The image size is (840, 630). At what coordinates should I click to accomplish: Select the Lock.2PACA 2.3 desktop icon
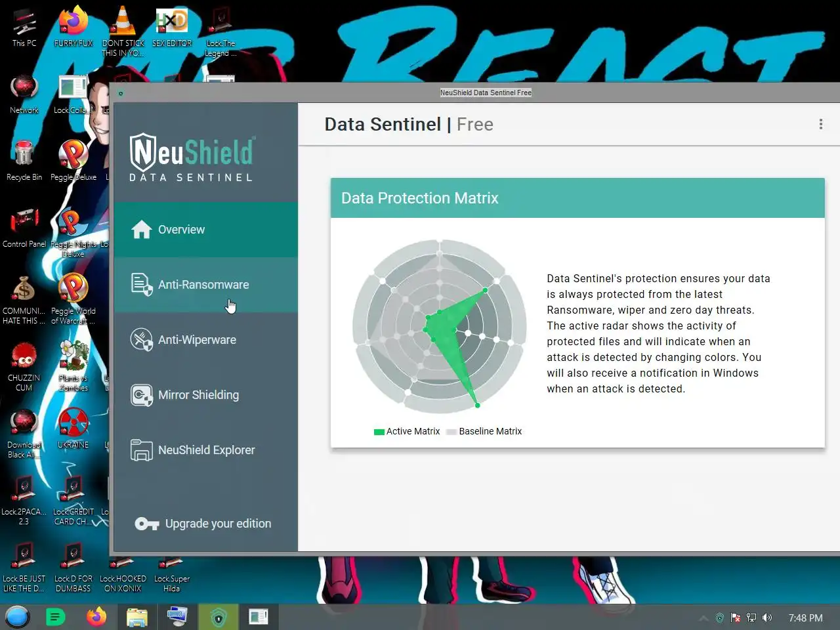point(24,500)
